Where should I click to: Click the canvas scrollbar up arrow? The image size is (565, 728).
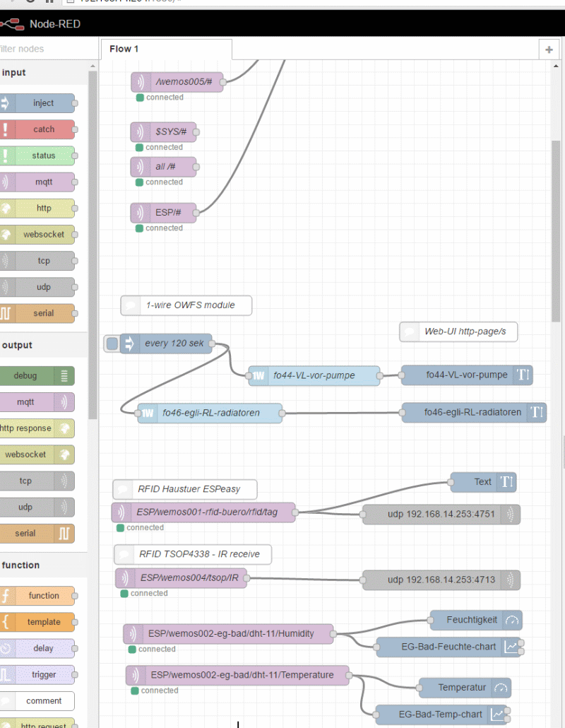[556, 66]
